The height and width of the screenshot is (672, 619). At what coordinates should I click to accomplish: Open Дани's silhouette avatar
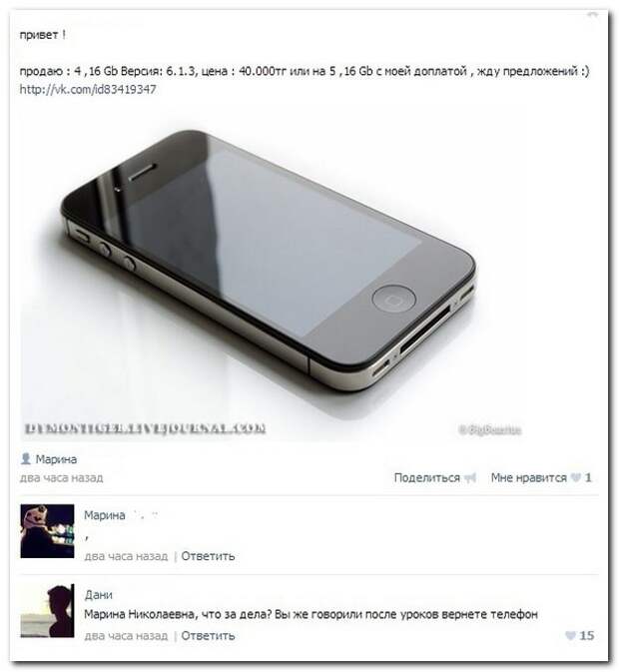pos(47,611)
